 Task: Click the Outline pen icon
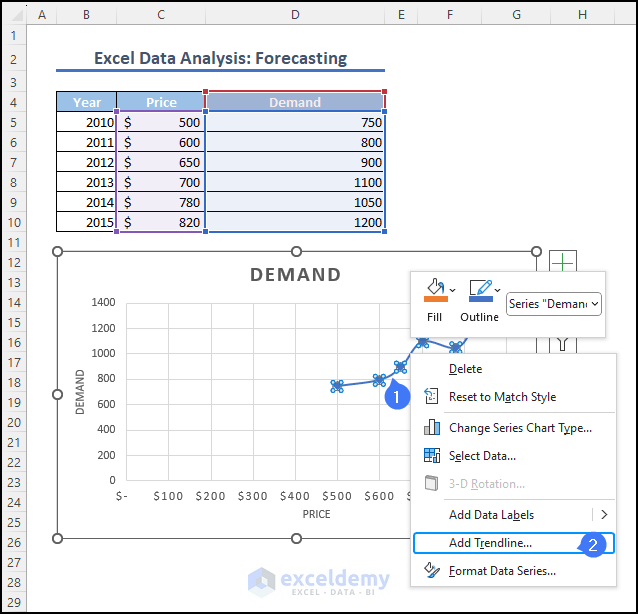coord(480,287)
